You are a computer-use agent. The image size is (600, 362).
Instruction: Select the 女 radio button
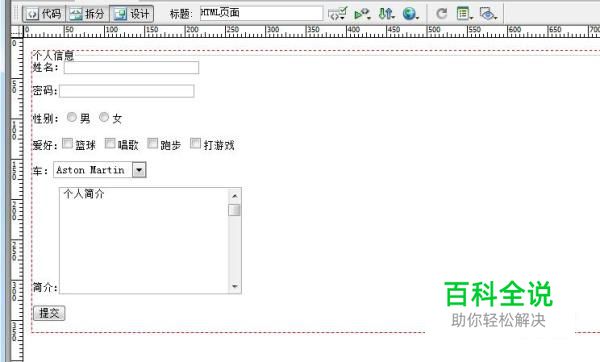click(x=104, y=117)
